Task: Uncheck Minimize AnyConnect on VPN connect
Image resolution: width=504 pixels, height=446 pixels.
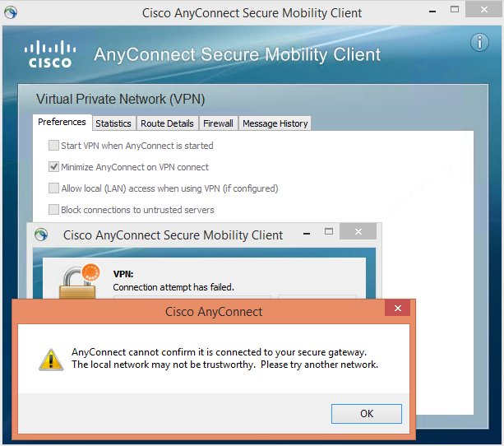Action: point(53,167)
